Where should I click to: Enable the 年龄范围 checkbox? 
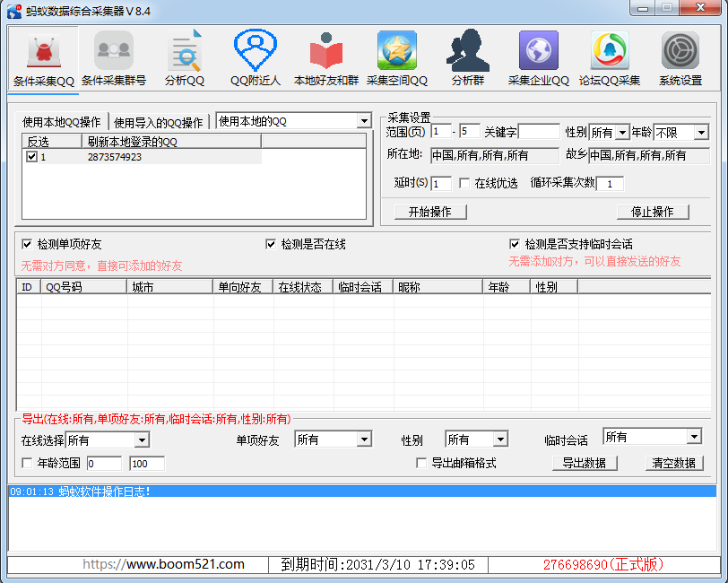pyautogui.click(x=27, y=463)
